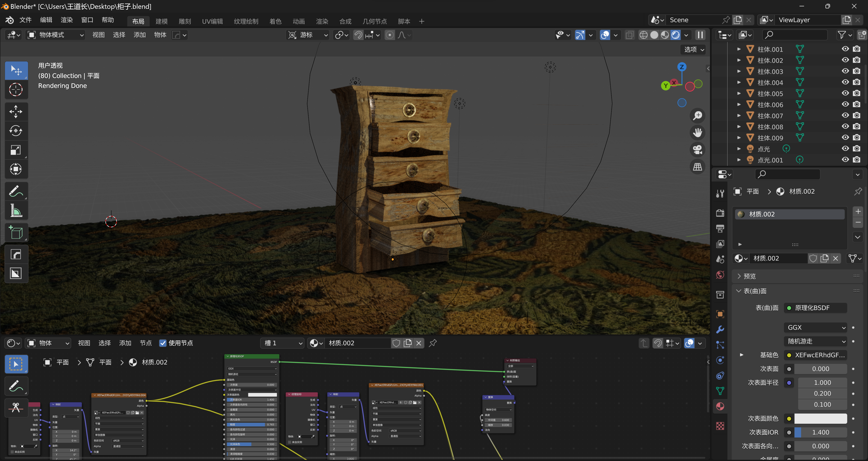The height and width of the screenshot is (461, 868).
Task: Open the 随机游走 subsurface method dropdown
Action: [x=815, y=341]
